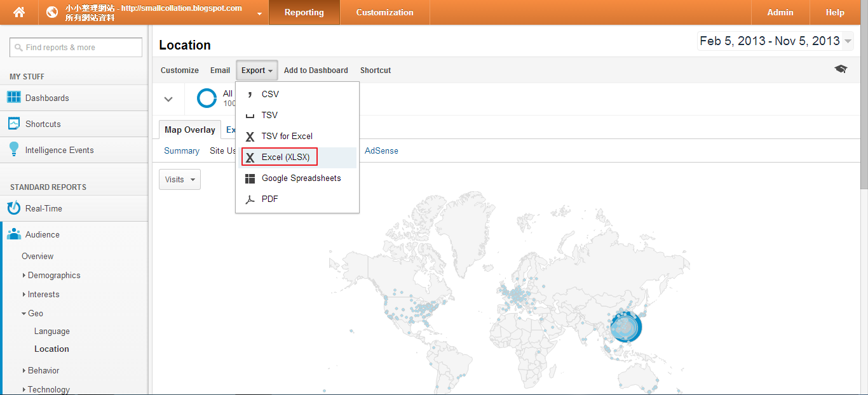Click the Audience people icon in sidebar
The height and width of the screenshot is (395, 868).
(x=13, y=234)
